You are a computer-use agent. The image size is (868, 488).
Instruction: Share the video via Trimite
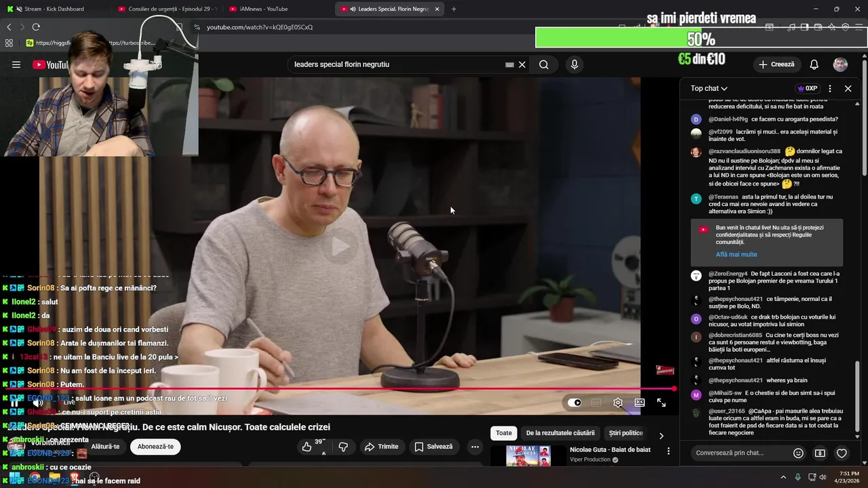[x=381, y=447]
